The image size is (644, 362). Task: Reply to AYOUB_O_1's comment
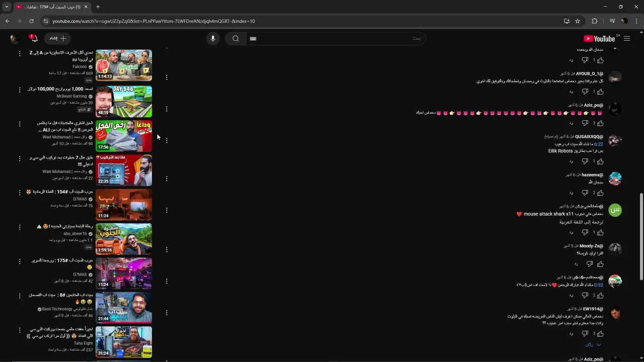point(571,92)
